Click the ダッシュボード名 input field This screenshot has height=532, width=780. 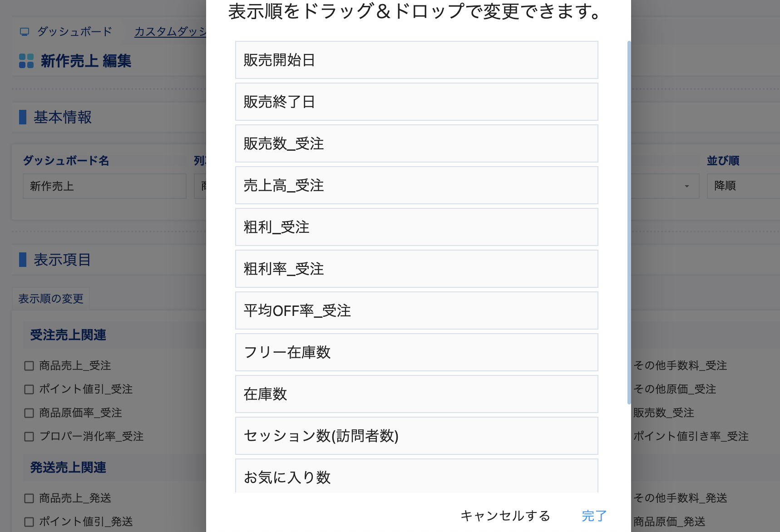[104, 186]
